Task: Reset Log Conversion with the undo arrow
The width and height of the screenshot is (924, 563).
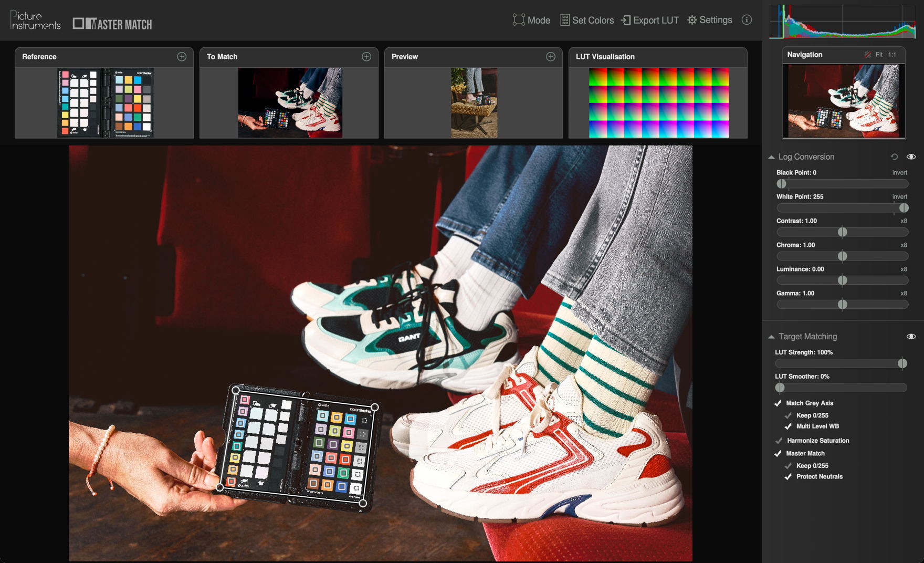Action: tap(894, 157)
